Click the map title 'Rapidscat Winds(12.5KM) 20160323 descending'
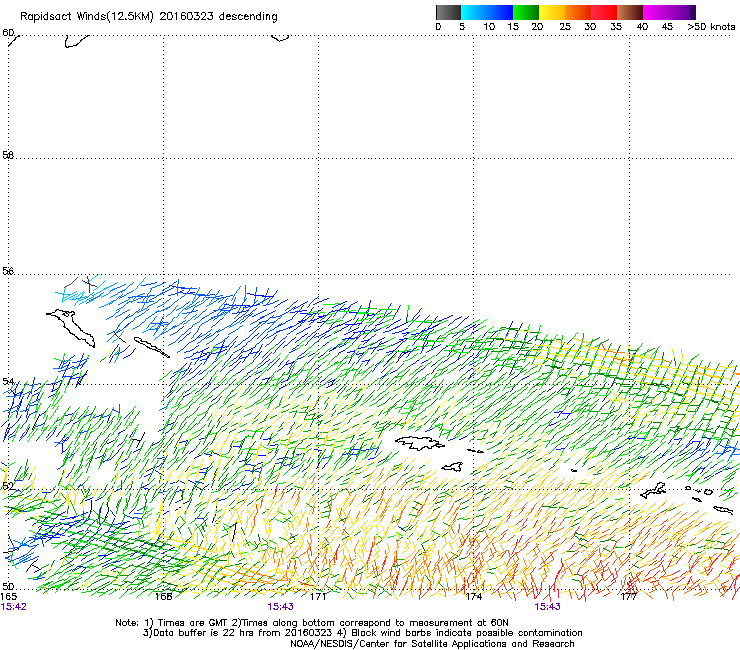This screenshot has height=650, width=740. [149, 17]
